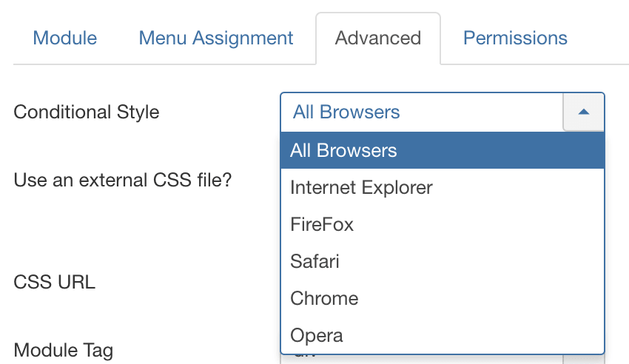Select the Advanced tab
The height and width of the screenshot is (364, 629).
pyautogui.click(x=377, y=38)
